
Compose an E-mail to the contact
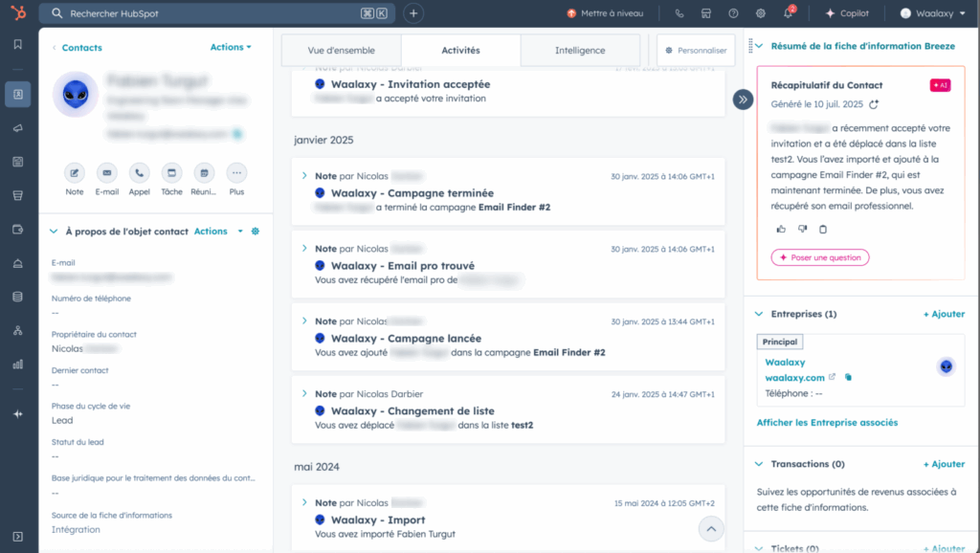click(x=107, y=173)
